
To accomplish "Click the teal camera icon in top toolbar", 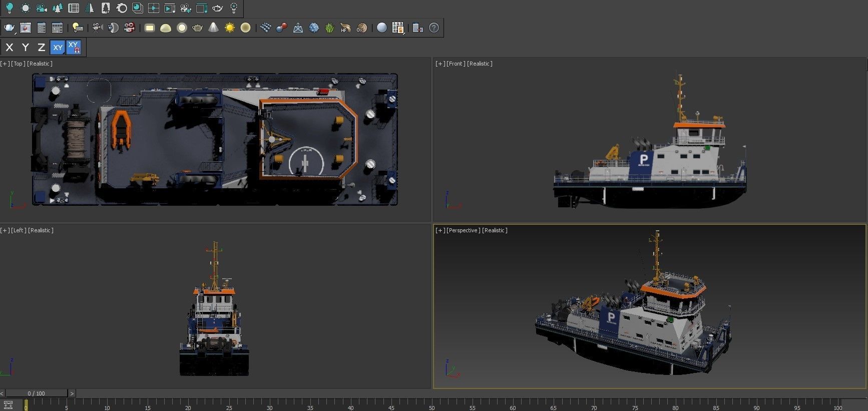I will click(42, 8).
